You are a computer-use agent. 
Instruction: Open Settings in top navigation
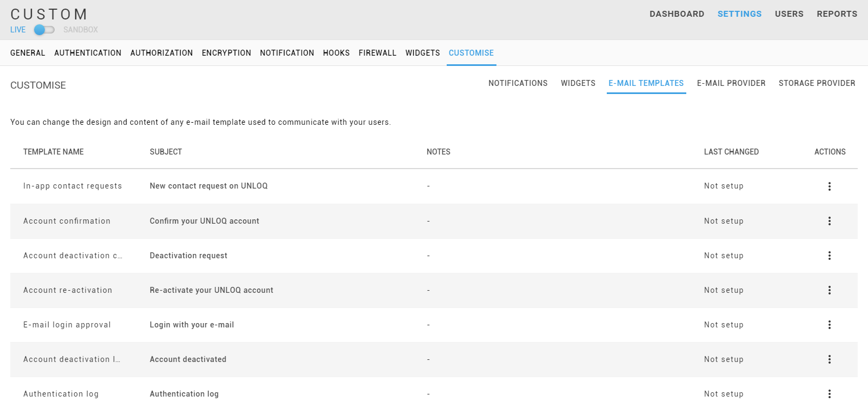pos(739,14)
